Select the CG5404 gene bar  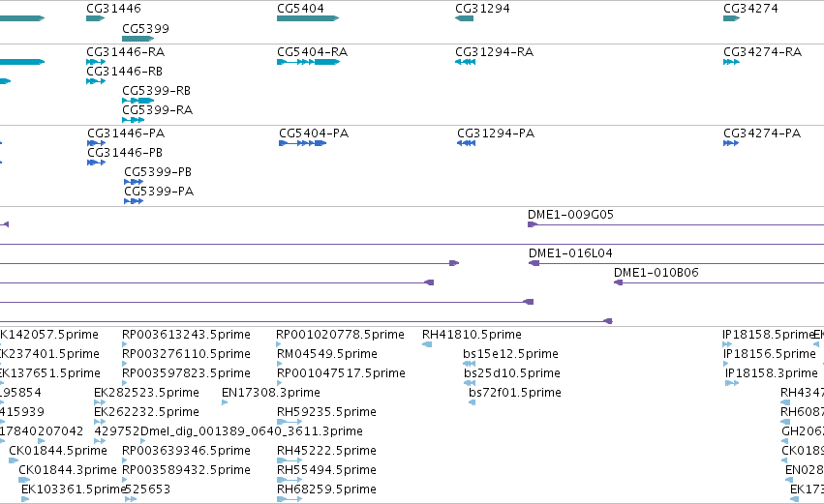[x=308, y=18]
